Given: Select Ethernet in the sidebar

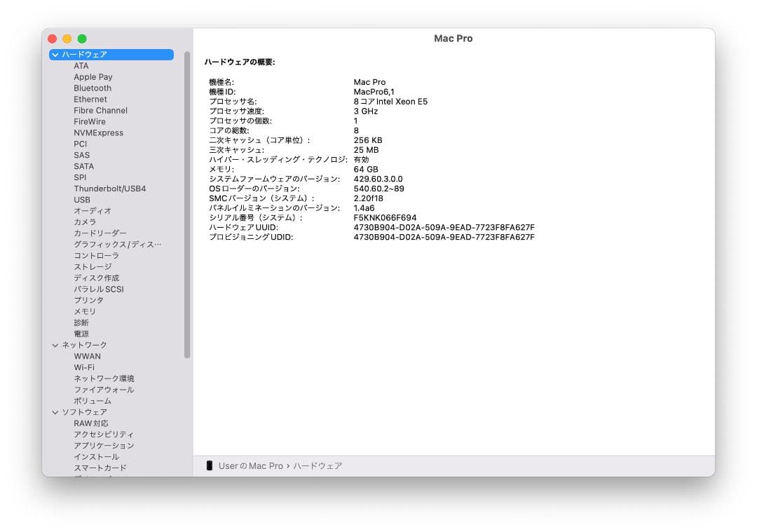Looking at the screenshot, I should pyautogui.click(x=90, y=99).
